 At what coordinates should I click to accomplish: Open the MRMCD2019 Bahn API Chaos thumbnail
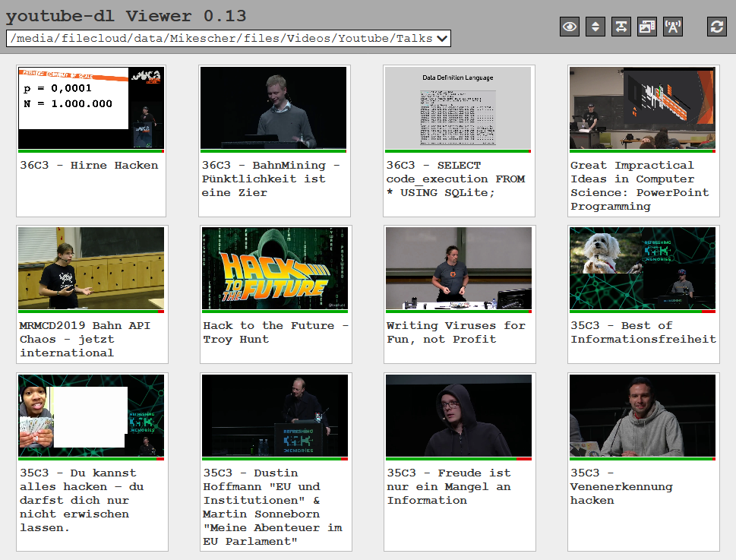[x=91, y=268]
